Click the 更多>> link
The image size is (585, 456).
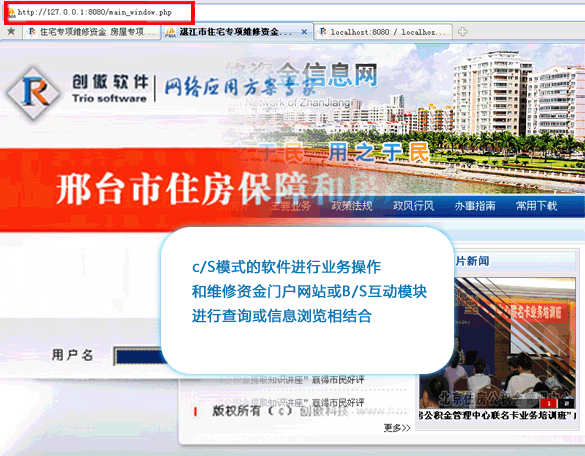coord(397,428)
